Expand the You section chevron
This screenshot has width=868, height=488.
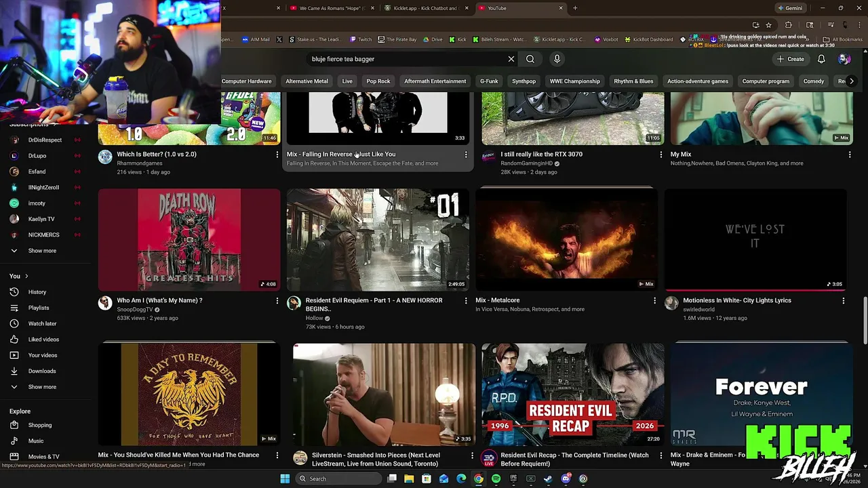point(26,277)
